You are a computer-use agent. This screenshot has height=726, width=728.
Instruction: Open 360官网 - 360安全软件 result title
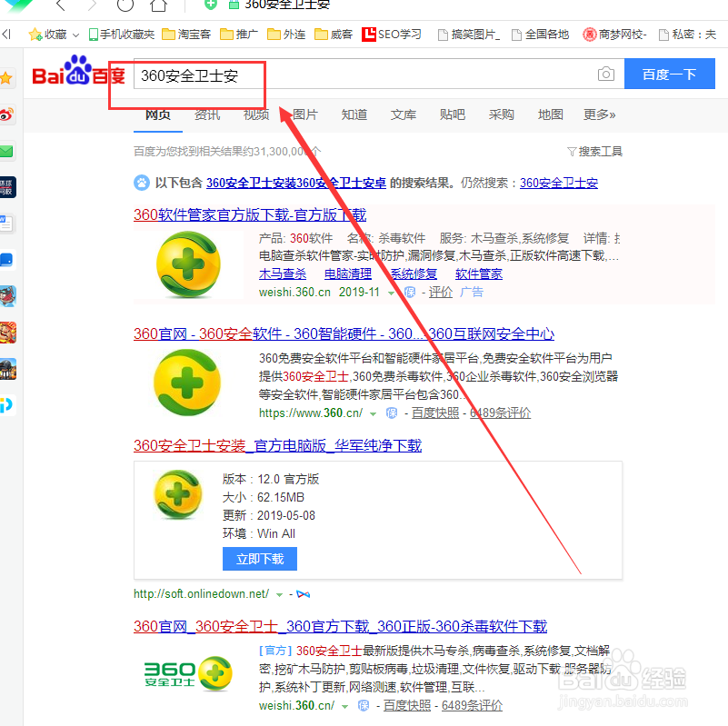(344, 333)
